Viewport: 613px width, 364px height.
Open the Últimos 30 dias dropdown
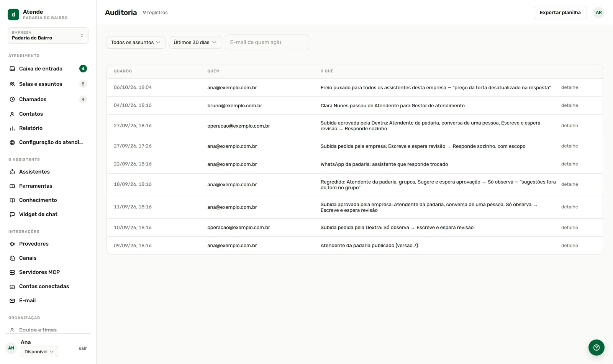click(x=195, y=42)
